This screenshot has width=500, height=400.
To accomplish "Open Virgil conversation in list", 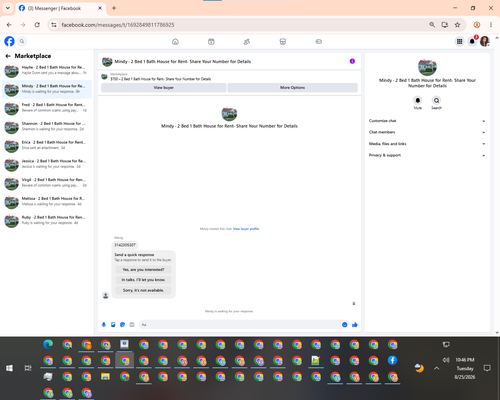I will coord(47,183).
